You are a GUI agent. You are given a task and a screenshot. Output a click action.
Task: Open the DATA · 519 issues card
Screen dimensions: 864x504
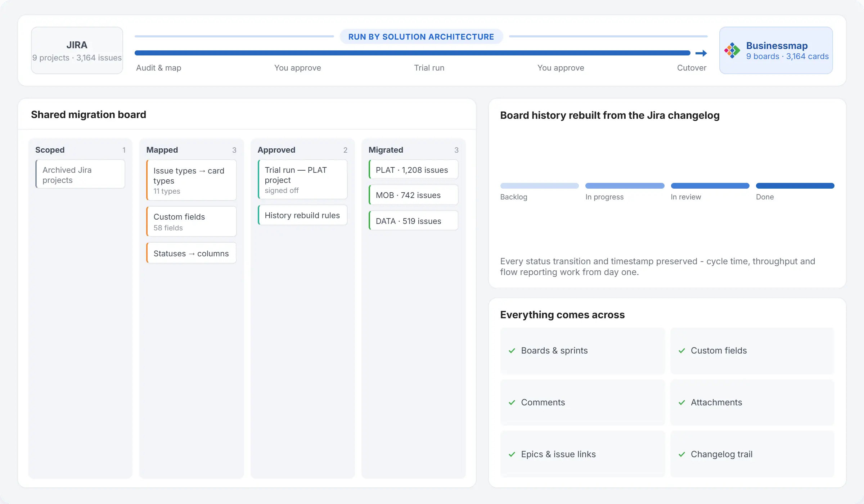click(x=413, y=221)
